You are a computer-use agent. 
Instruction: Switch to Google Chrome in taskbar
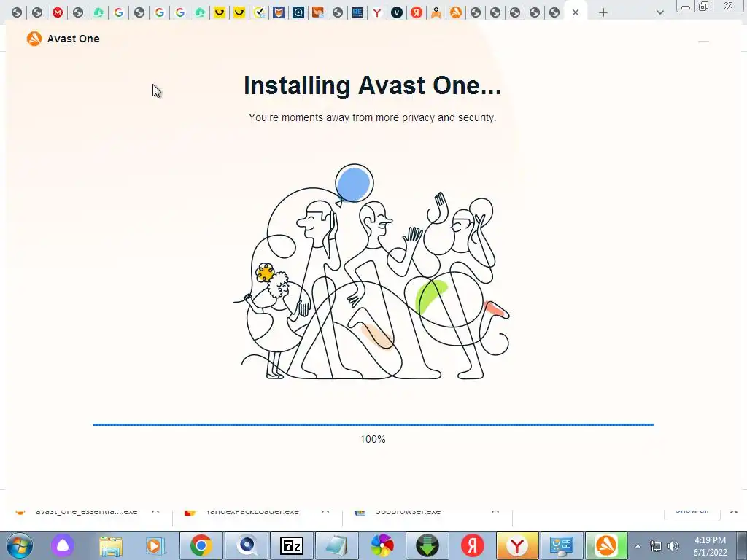pos(201,545)
